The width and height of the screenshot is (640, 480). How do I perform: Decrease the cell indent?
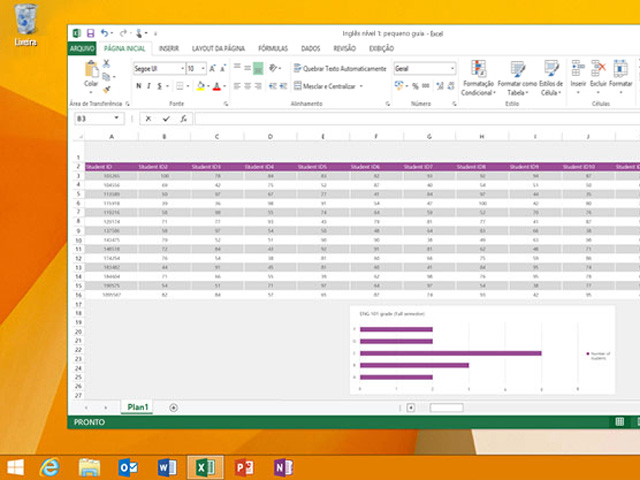pyautogui.click(x=273, y=86)
